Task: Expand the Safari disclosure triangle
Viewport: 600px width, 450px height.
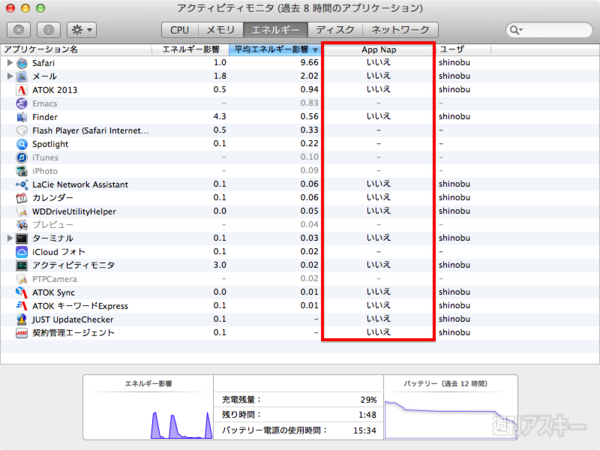Action: point(10,63)
